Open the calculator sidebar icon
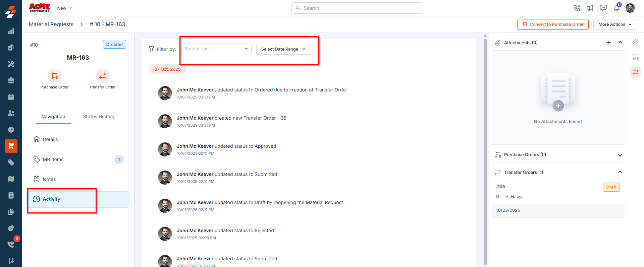The height and width of the screenshot is (267, 644). pyautogui.click(x=11, y=195)
